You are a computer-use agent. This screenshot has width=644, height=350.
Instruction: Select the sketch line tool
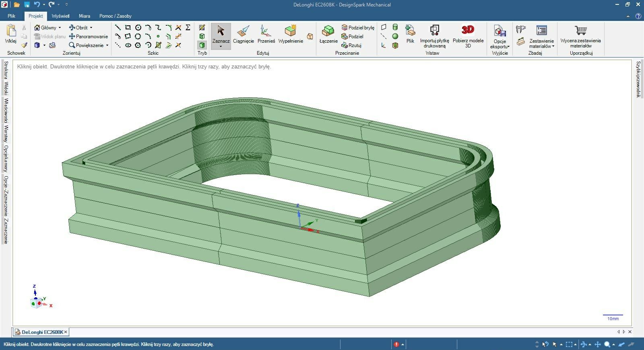pos(118,27)
